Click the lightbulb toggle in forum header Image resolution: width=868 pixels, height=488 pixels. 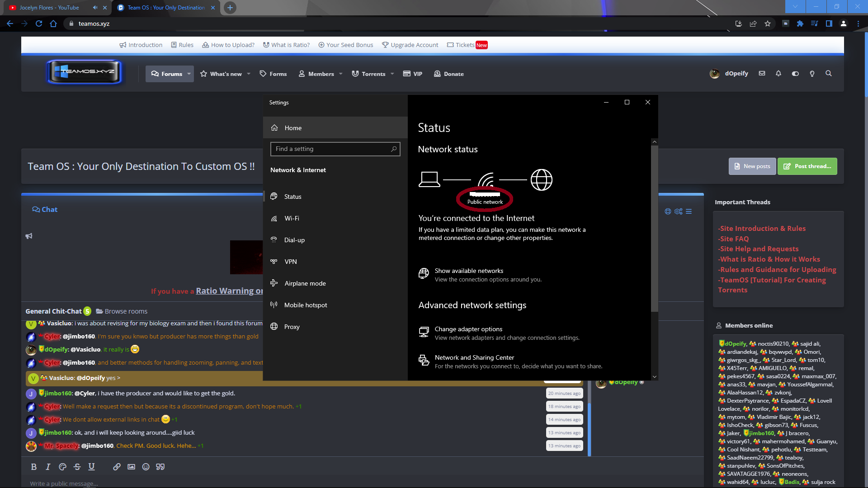(812, 74)
